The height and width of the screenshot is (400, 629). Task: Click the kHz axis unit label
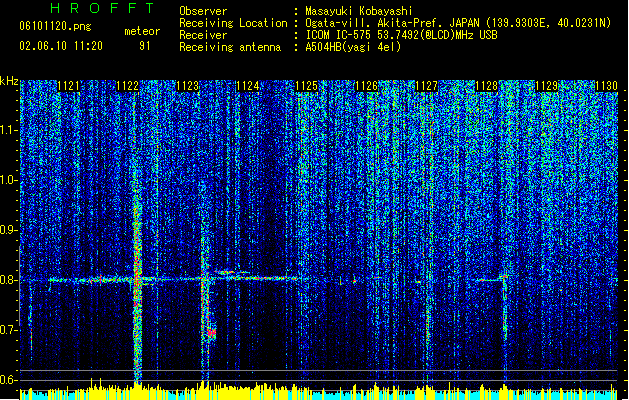[x=9, y=81]
